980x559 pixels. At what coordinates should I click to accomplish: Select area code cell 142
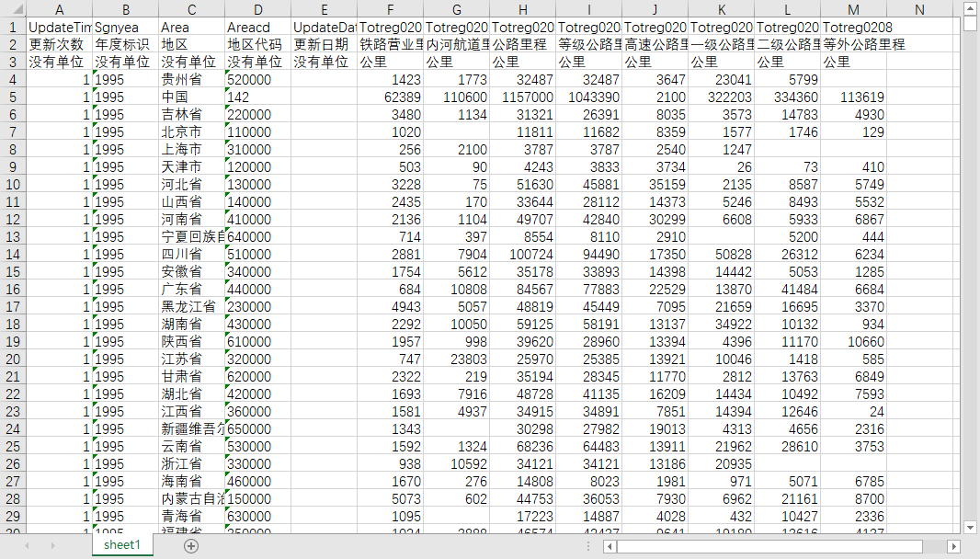[258, 97]
